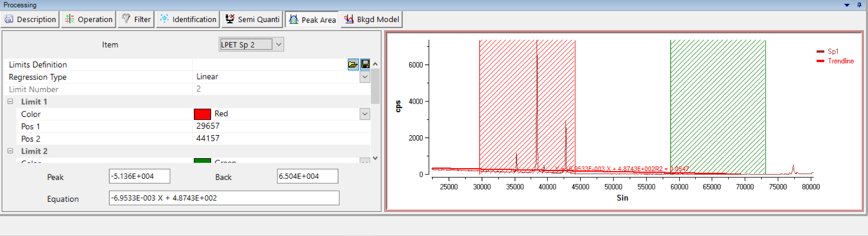This screenshot has height=236, width=868.
Task: Click the Pos 1 value 29657
Action: pyautogui.click(x=208, y=126)
